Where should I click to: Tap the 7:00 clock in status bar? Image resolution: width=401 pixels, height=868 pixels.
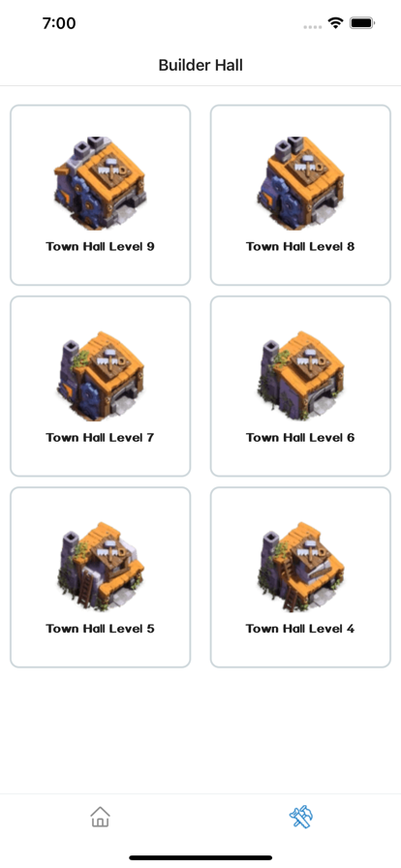click(59, 23)
